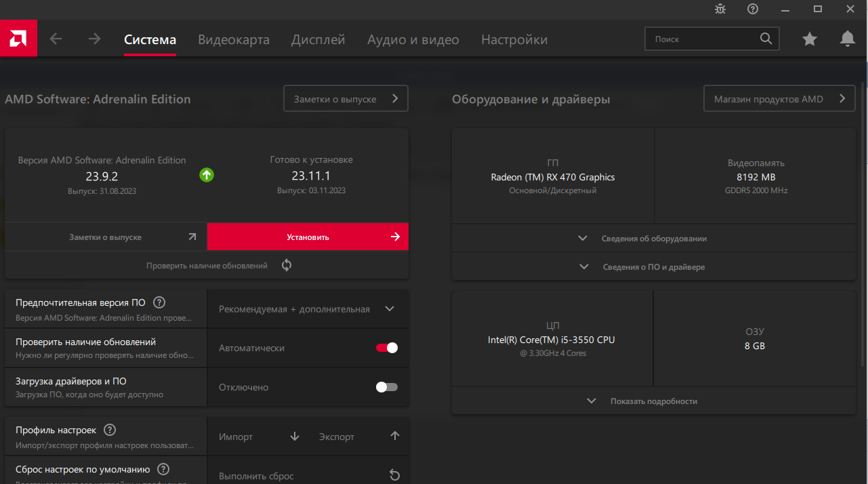Click GDDR5 2000 MHz text
868x484 pixels.
coord(756,190)
